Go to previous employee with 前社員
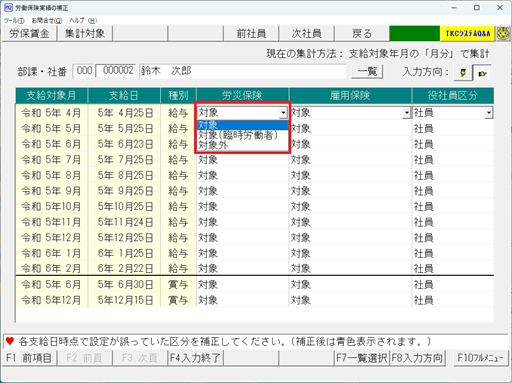This screenshot has width=512, height=383. tap(251, 34)
